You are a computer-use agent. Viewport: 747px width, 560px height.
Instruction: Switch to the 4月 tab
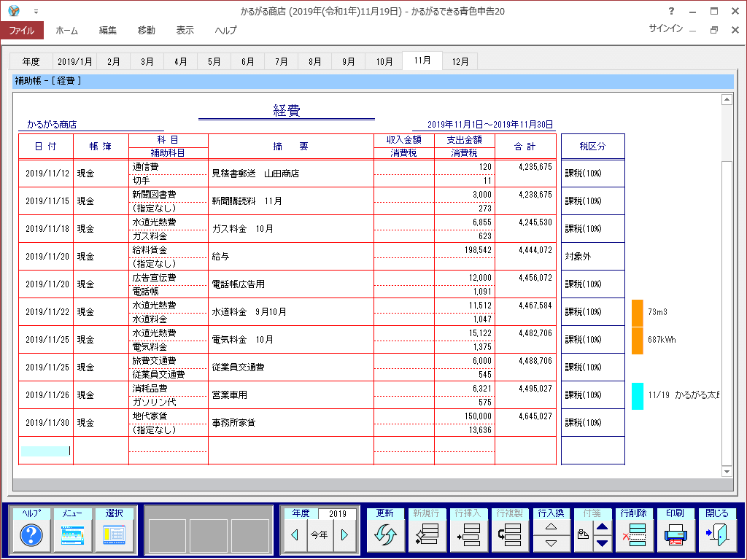click(181, 61)
